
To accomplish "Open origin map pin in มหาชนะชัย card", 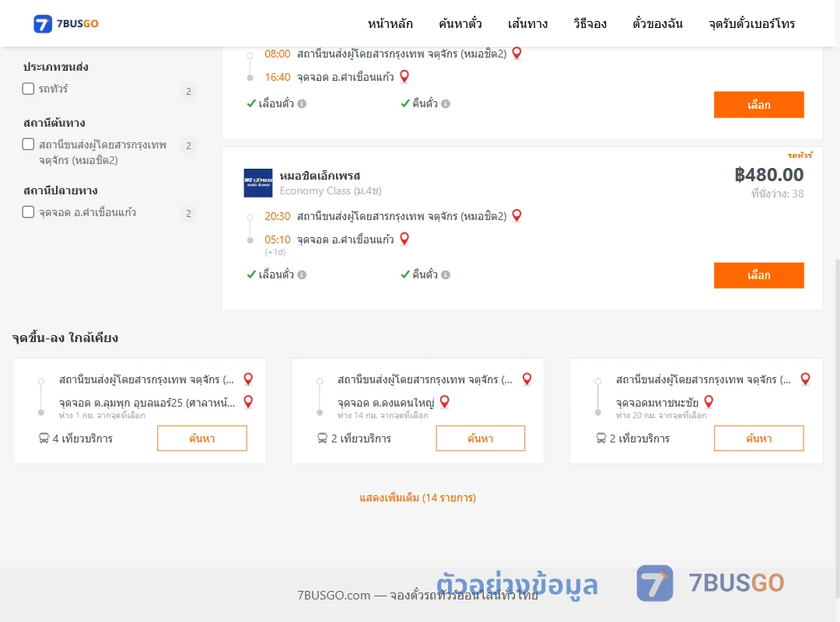I will pos(805,379).
